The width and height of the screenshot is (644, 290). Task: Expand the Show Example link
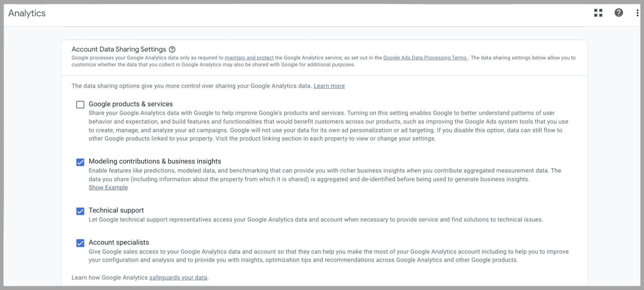coord(108,188)
